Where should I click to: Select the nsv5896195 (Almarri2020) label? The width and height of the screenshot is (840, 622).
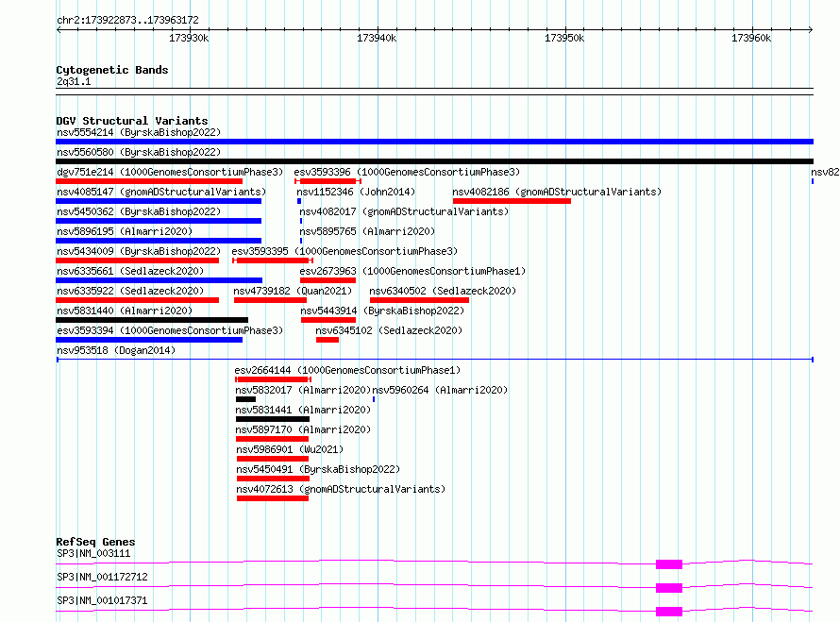[125, 231]
